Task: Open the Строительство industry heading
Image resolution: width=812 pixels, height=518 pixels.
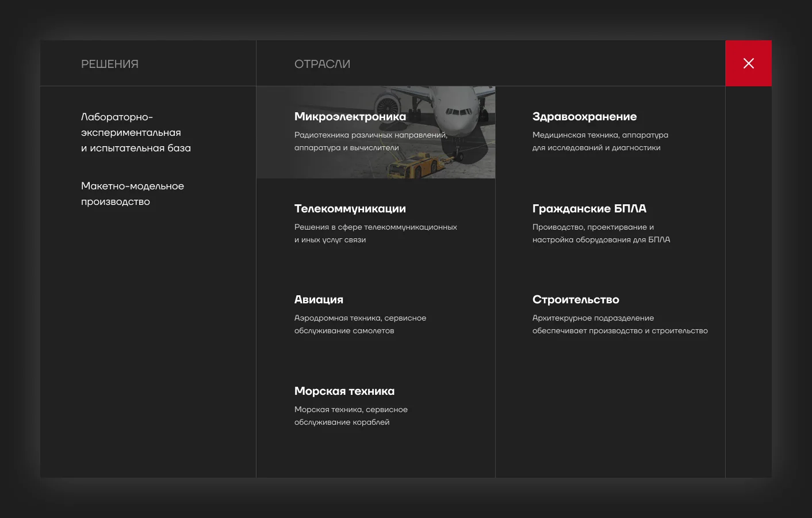Action: [576, 299]
